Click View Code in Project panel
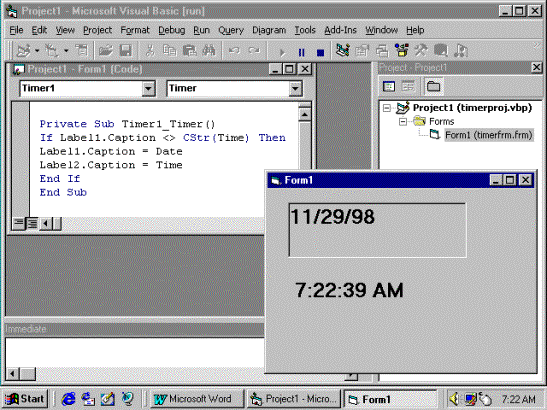The image size is (547, 410). pos(389,86)
